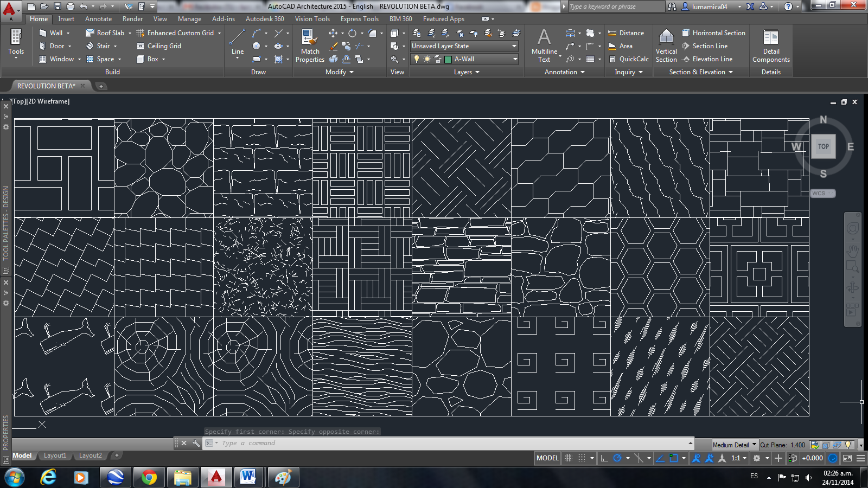868x488 pixels.
Task: Toggle the A-Wall layer light bulb
Action: pos(417,60)
